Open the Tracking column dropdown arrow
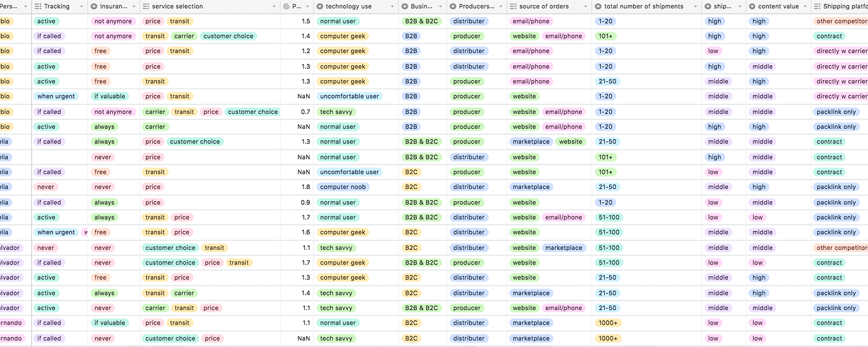 click(82, 7)
